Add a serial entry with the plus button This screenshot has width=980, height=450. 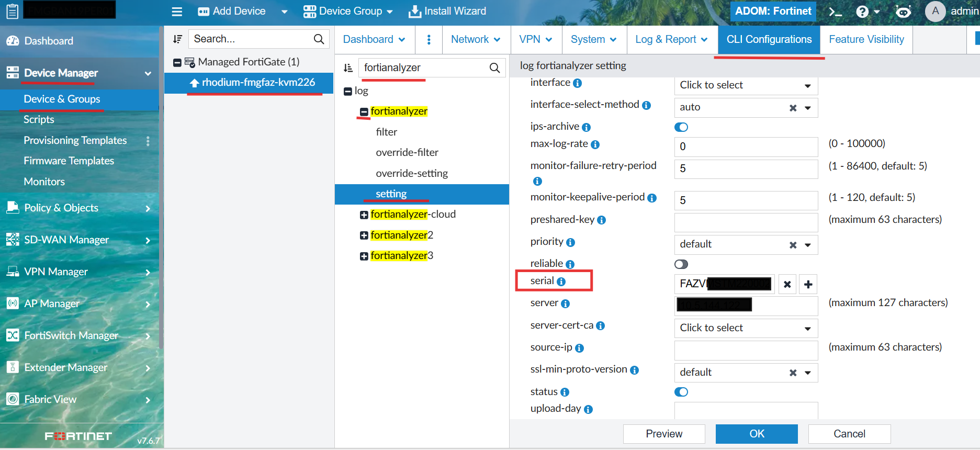808,284
